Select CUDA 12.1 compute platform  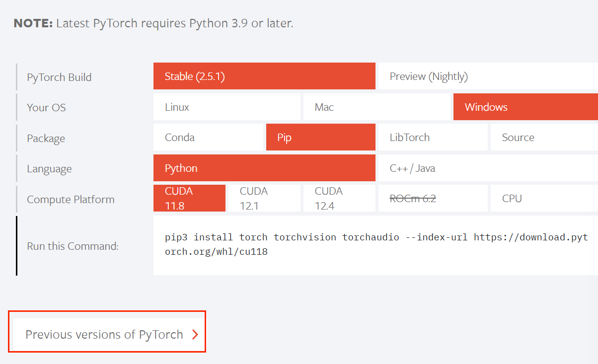tap(264, 198)
